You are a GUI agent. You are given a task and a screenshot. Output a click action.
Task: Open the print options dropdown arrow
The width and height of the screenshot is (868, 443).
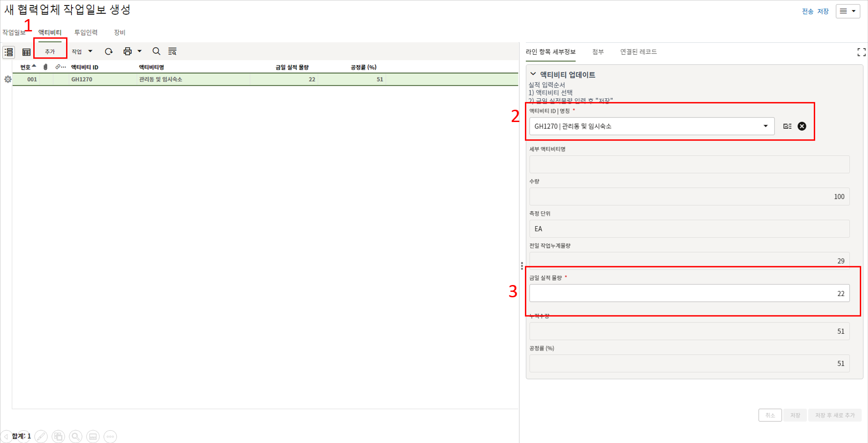[140, 51]
